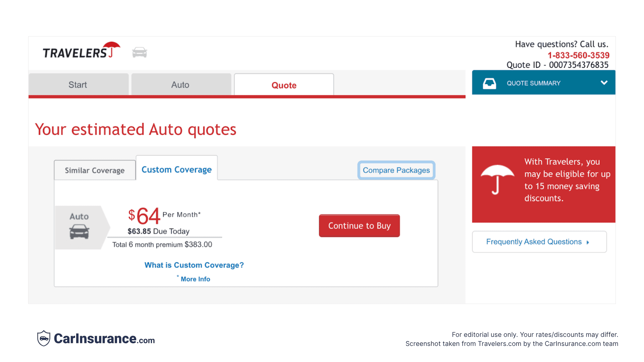The width and height of the screenshot is (644, 362).
Task: Click the gray car icon beside the Travelers logo
Action: click(140, 52)
